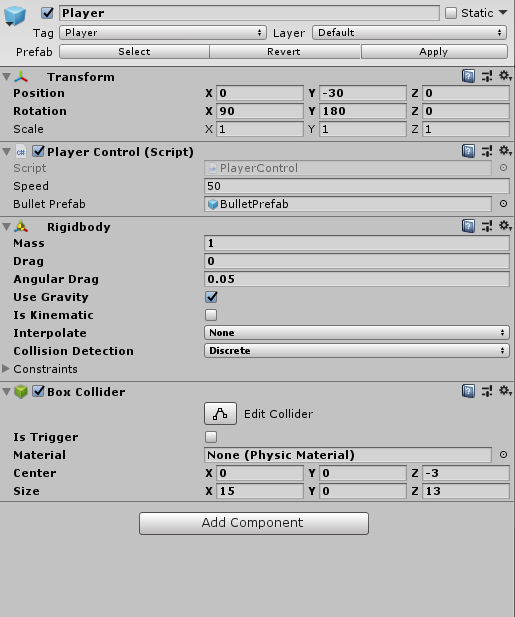Click the Add Component button

pos(254,523)
